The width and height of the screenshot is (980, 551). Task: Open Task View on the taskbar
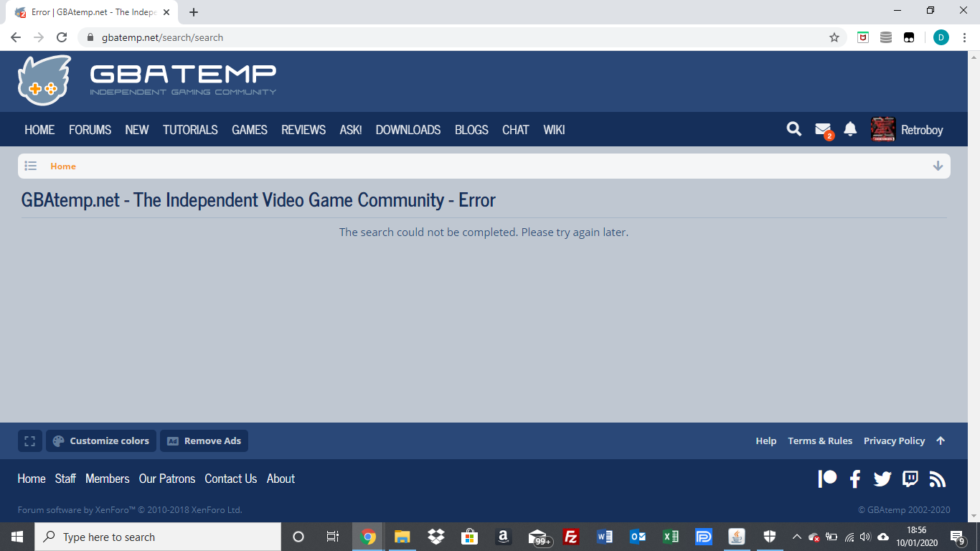(x=333, y=537)
